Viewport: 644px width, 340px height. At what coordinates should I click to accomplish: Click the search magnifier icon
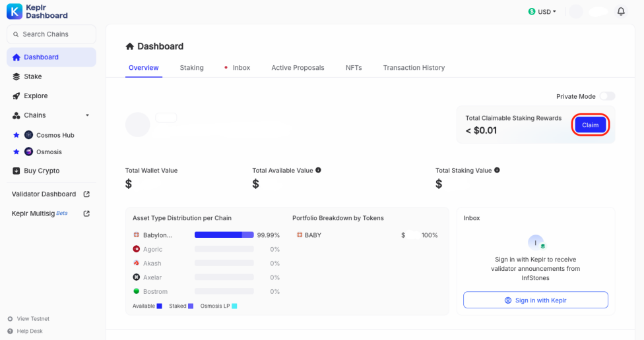[x=16, y=34]
